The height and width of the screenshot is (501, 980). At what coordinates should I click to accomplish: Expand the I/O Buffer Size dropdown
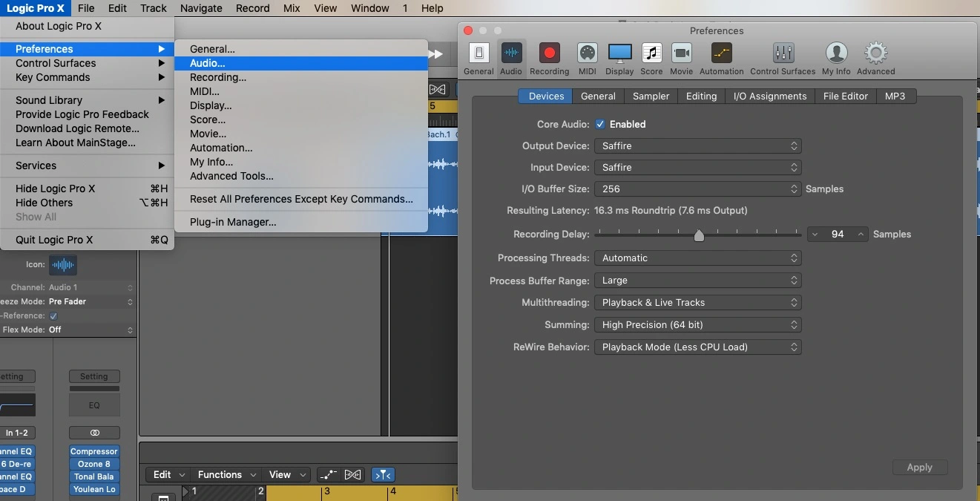[x=697, y=189]
